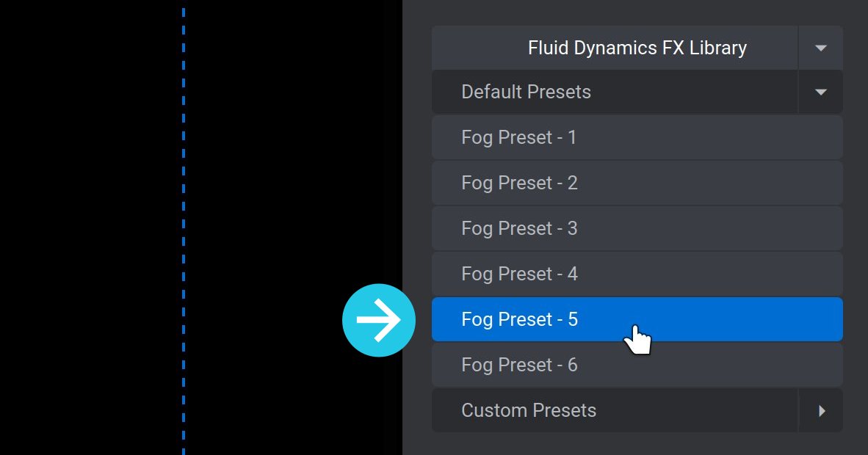
Task: Select Fog Preset - 1
Action: (x=637, y=137)
